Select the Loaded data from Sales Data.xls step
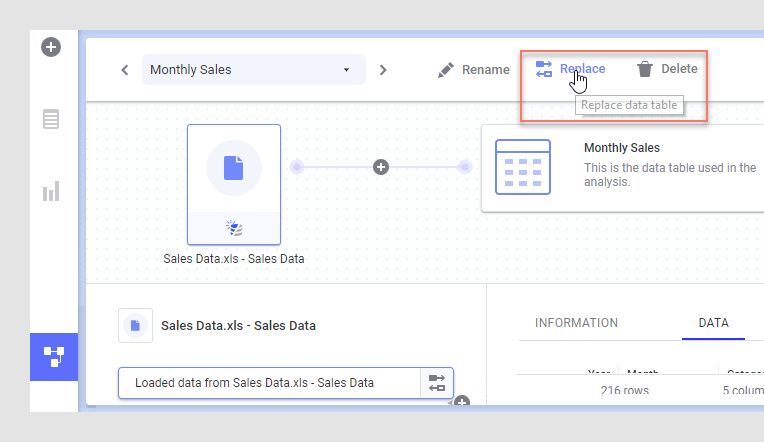Screen dimensions: 764x442 tap(268, 382)
